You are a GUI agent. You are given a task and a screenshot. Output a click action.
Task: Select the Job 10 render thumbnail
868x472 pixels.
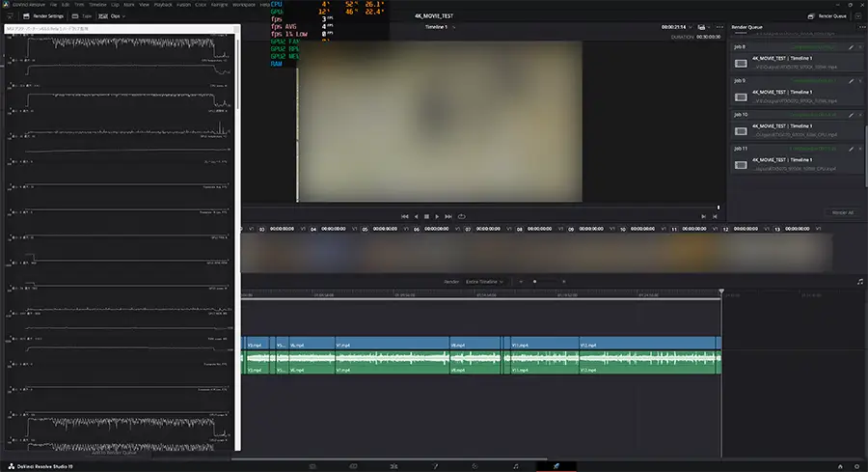point(741,131)
